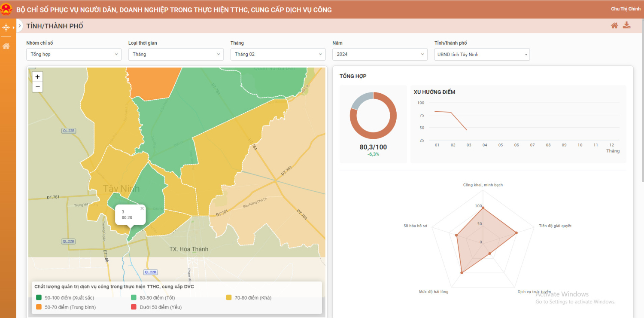Viewport: 644px width, 318px height.
Task: Click the QL.22B road marker near Hòa Thành
Action: [150, 272]
